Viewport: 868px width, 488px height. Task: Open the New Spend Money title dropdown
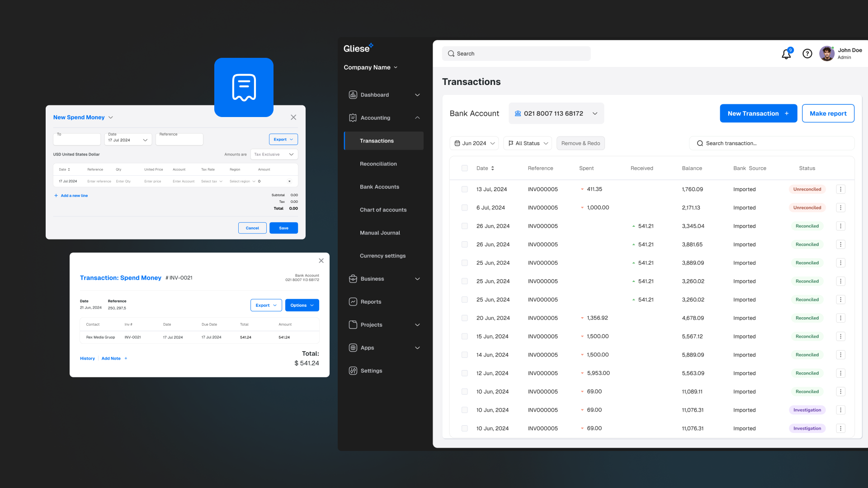click(111, 117)
